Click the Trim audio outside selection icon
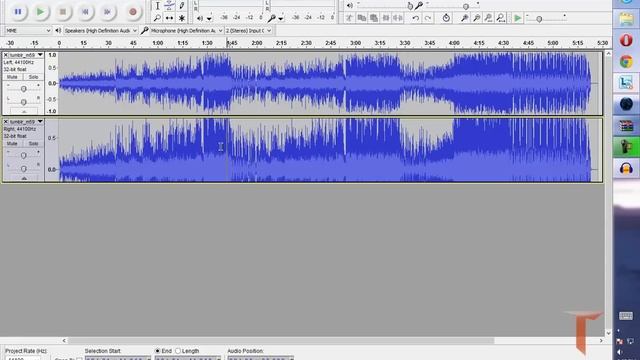The height and width of the screenshot is (360, 640). click(x=386, y=18)
